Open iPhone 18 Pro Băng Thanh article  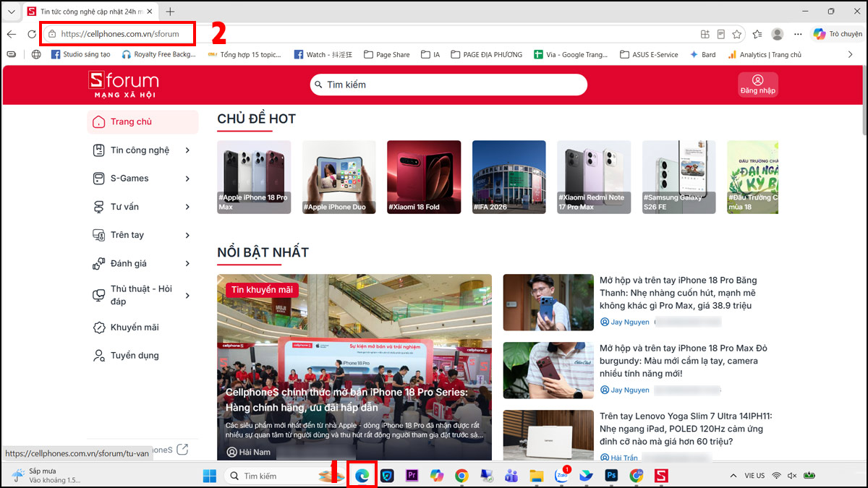(x=677, y=293)
